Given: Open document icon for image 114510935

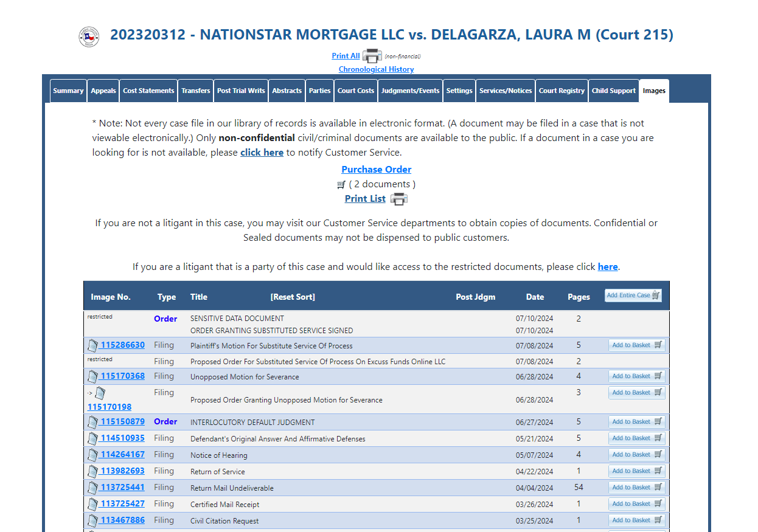Looking at the screenshot, I should click(92, 438).
